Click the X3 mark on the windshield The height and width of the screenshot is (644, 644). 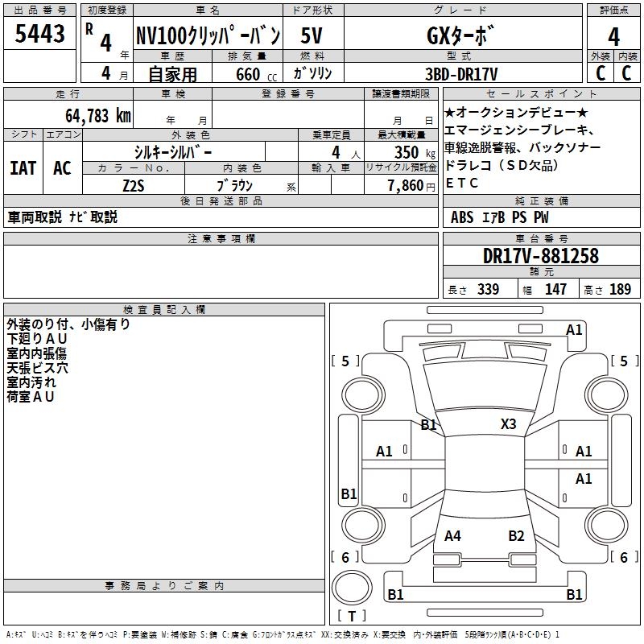click(508, 424)
